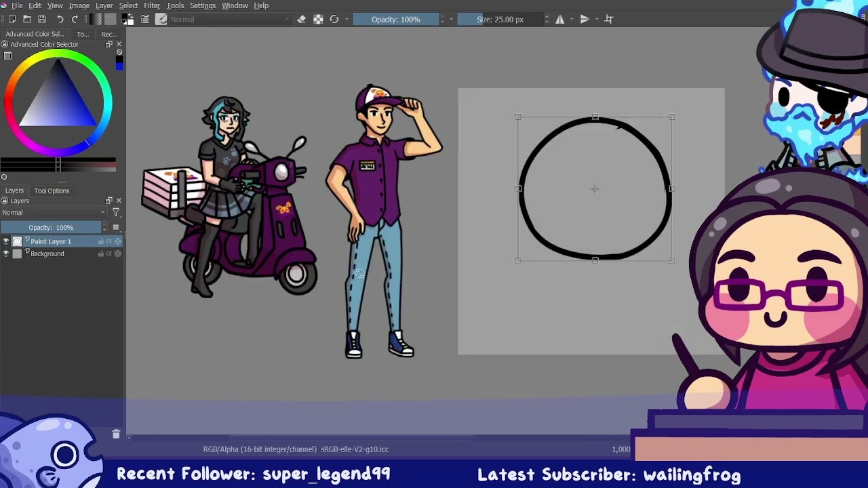This screenshot has height=488, width=868.
Task: Open the Image menu
Action: tap(79, 5)
